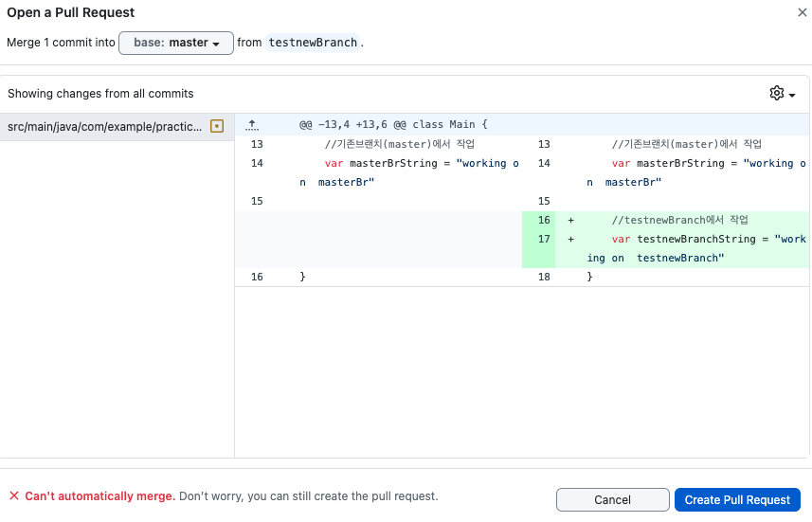
Task: Click the hunk header @@ -13,4 +13,6 line
Action: pyautogui.click(x=393, y=124)
